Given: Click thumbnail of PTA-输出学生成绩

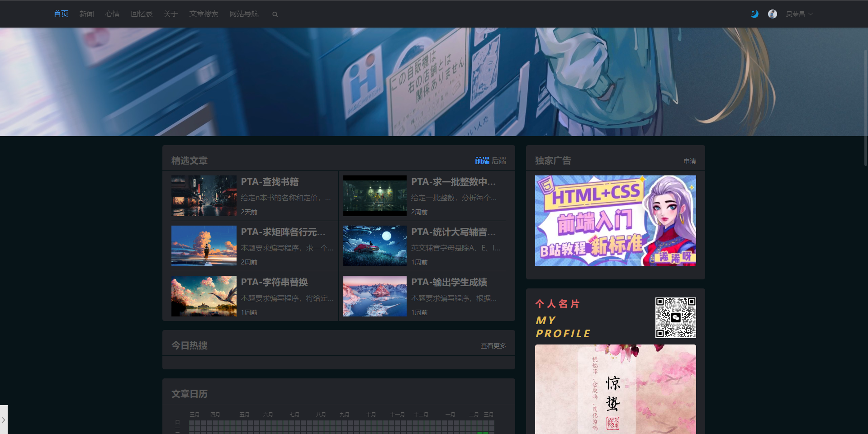Looking at the screenshot, I should [x=375, y=296].
